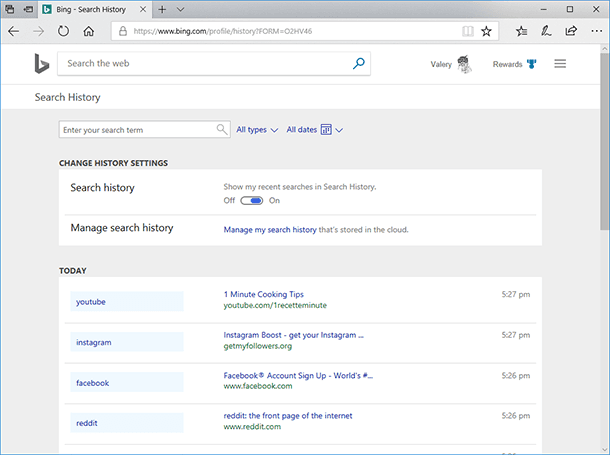Click www.facebook.com URL text
This screenshot has width=610, height=455.
[258, 386]
